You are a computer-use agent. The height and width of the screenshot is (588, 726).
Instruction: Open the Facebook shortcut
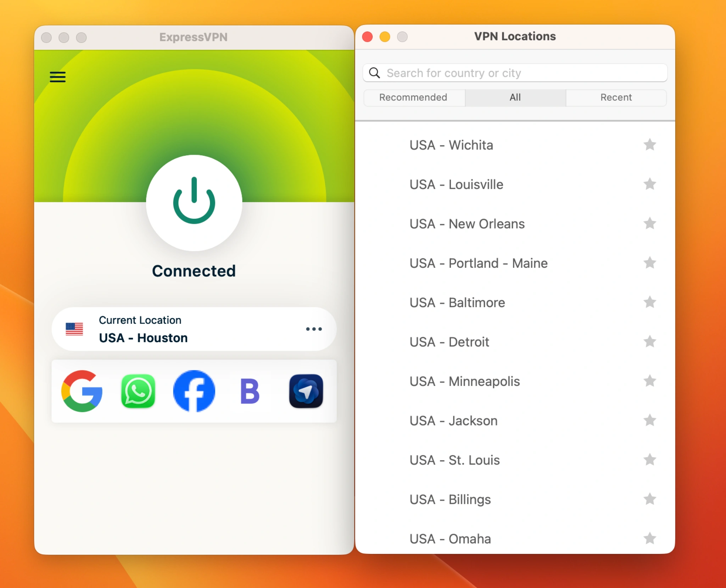194,391
